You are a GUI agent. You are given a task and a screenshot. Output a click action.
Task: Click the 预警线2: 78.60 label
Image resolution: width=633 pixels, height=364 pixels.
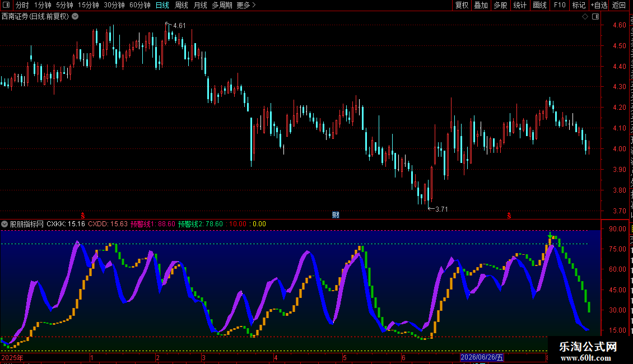(x=201, y=224)
